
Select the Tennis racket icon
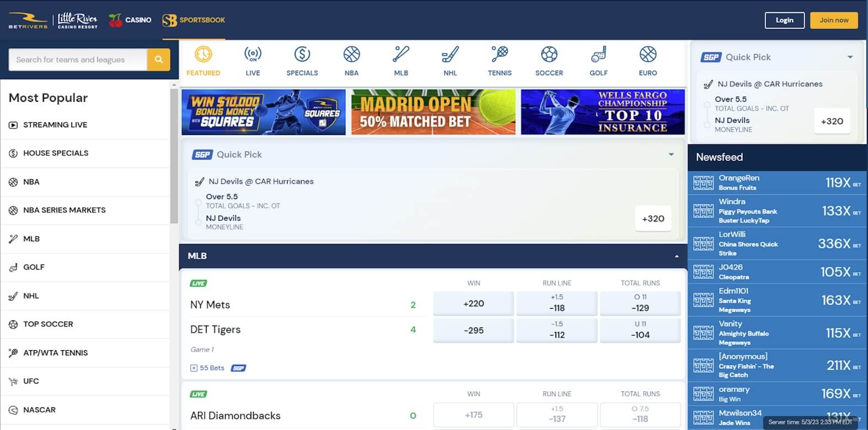click(x=500, y=54)
